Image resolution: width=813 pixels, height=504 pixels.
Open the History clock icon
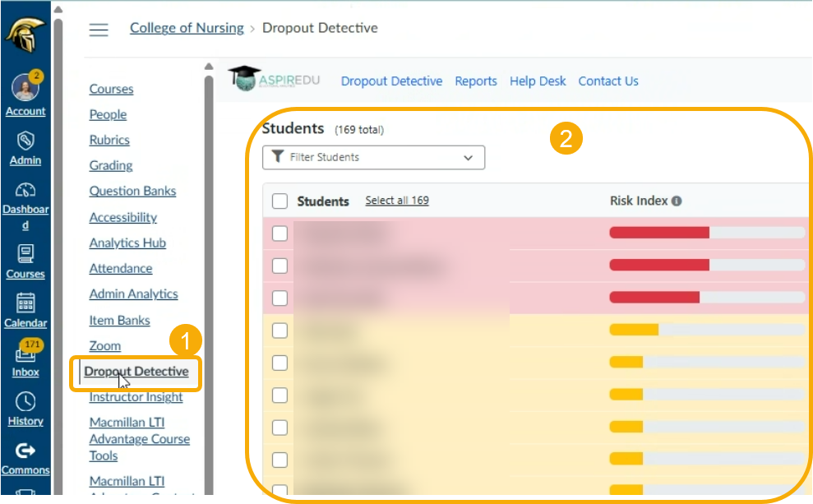click(25, 402)
